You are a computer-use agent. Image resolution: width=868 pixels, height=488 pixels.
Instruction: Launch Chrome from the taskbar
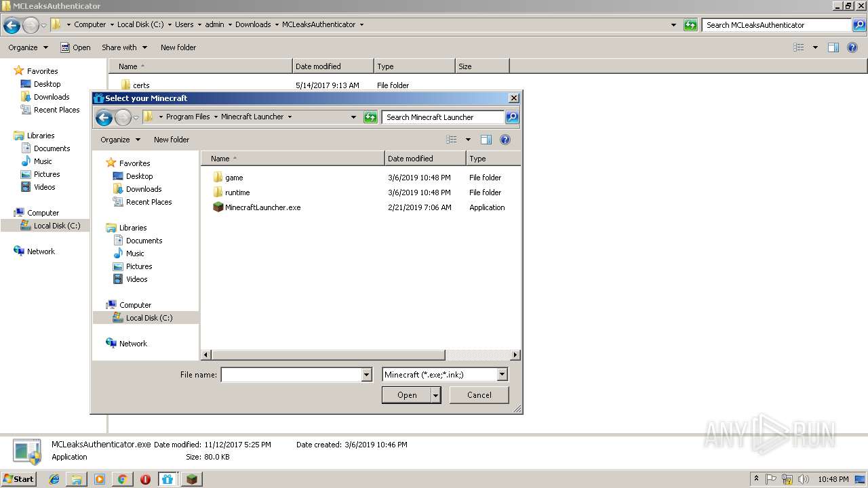(x=123, y=479)
